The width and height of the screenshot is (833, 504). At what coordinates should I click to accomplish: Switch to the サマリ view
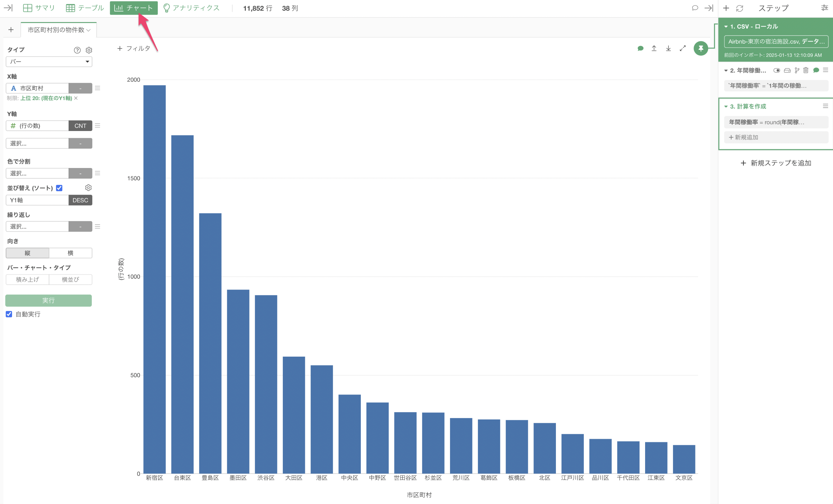click(x=39, y=8)
